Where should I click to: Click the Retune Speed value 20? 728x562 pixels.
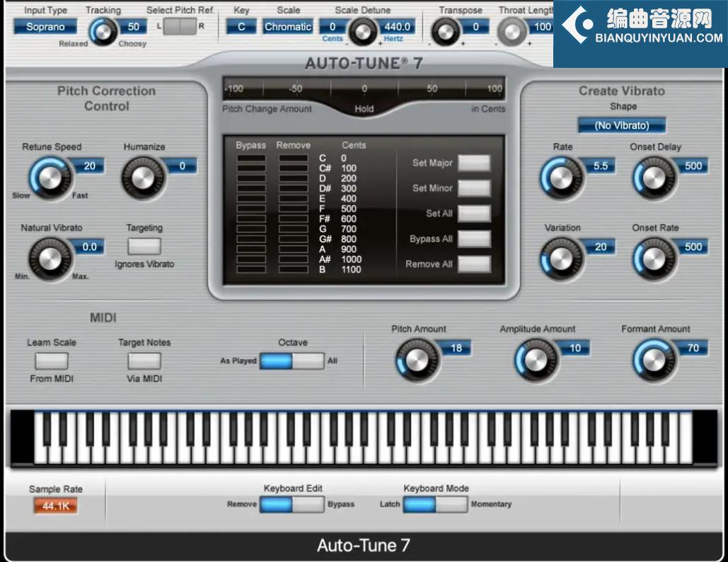pyautogui.click(x=89, y=165)
